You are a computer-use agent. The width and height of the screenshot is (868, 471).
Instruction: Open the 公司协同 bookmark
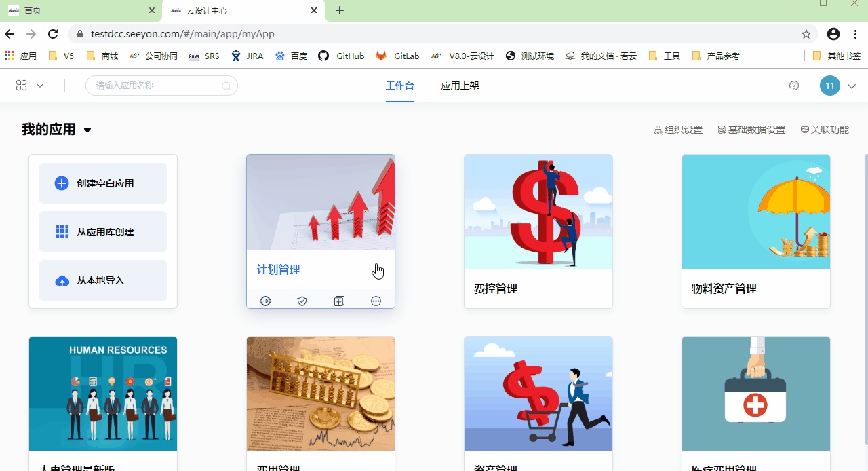click(153, 56)
